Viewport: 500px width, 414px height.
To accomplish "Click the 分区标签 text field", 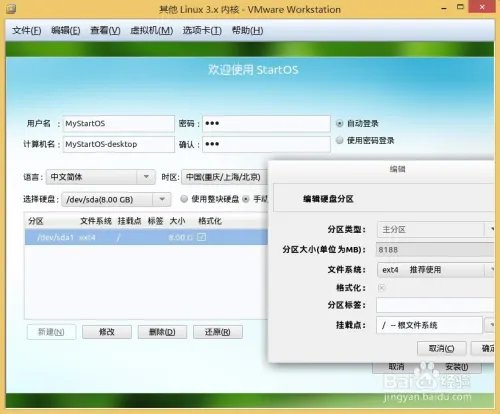I will (435, 305).
